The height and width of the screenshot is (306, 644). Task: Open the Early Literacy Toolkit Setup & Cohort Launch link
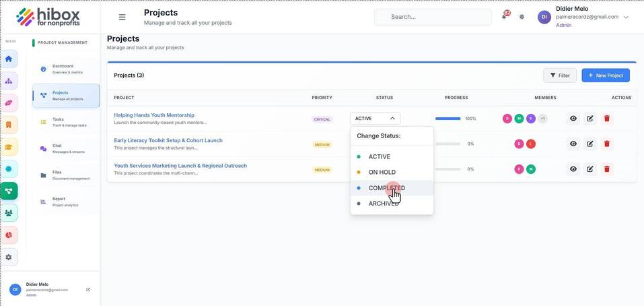[x=168, y=140]
